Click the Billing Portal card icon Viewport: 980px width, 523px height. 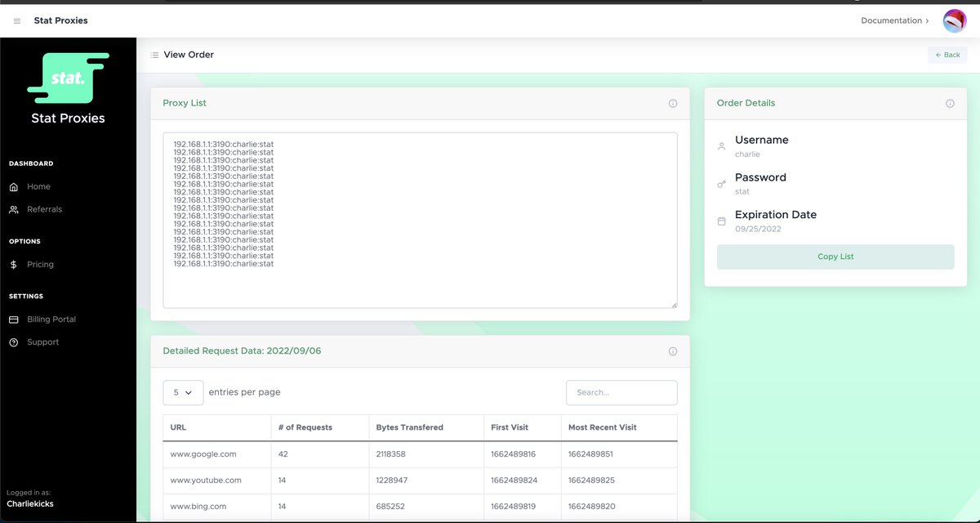(14, 320)
